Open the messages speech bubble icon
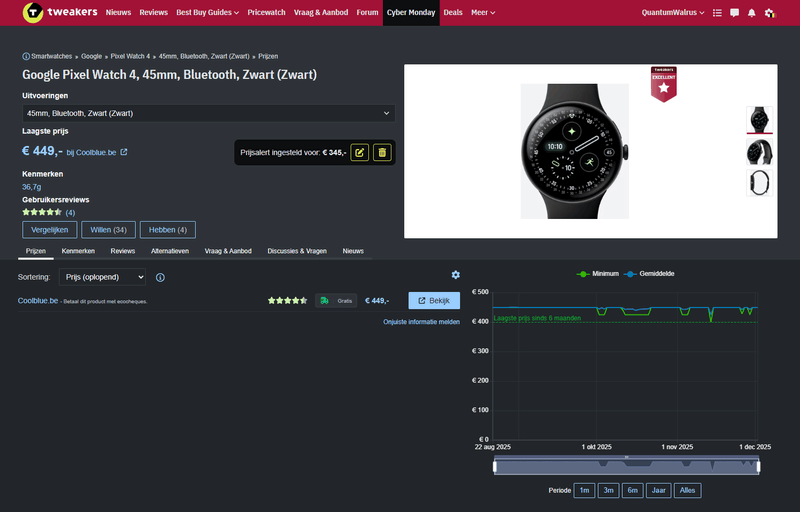Screen dimensions: 800x512 [735, 13]
